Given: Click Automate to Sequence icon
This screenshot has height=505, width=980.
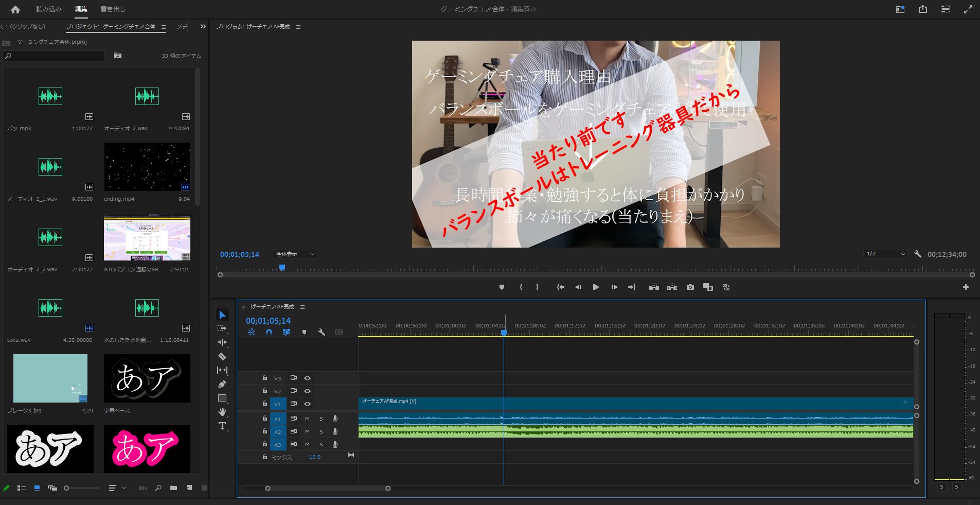Looking at the screenshot, I should coord(142,488).
